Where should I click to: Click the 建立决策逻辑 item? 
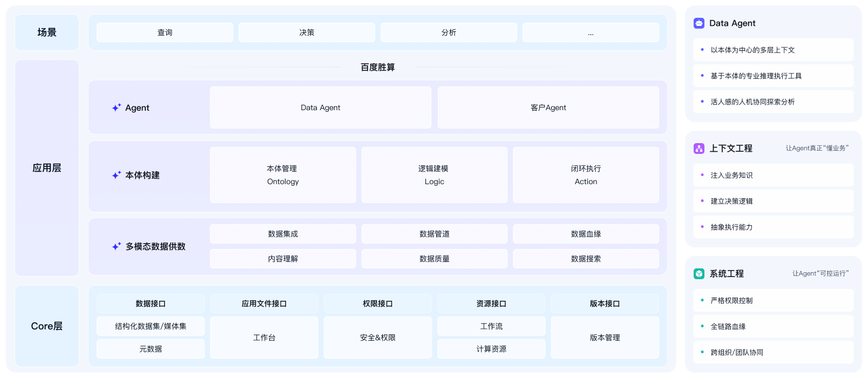[774, 201]
